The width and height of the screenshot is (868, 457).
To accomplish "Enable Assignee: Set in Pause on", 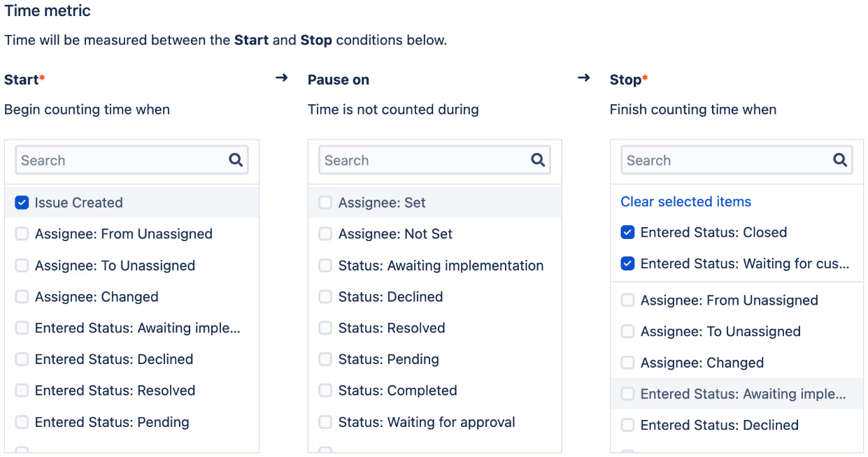I will pos(325,203).
